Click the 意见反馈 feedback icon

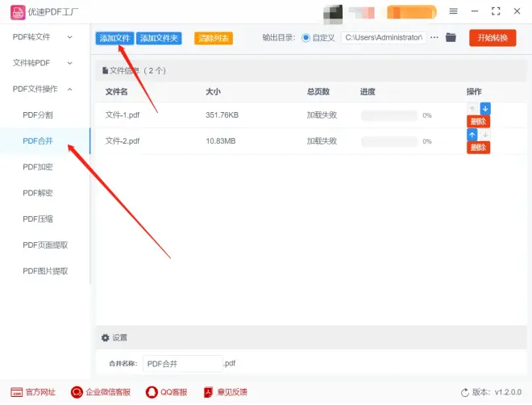208,392
